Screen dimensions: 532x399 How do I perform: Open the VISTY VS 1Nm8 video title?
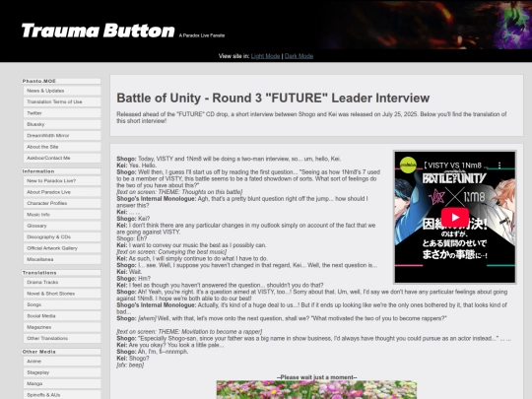click(456, 166)
